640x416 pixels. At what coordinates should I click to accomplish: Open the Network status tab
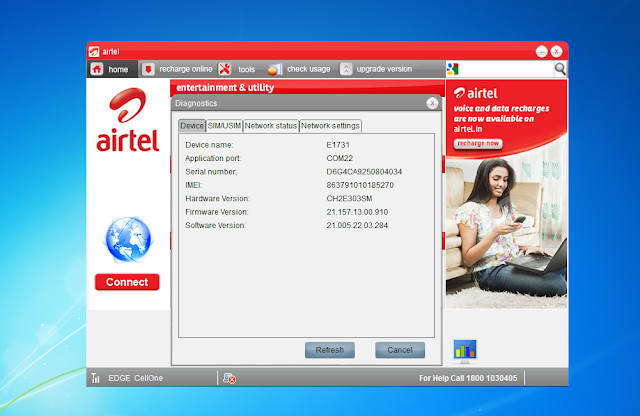[271, 126]
